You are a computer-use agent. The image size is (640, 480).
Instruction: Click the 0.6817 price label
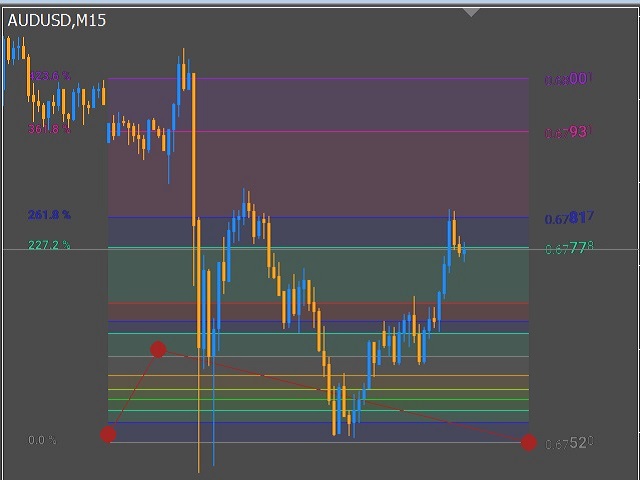569,218
